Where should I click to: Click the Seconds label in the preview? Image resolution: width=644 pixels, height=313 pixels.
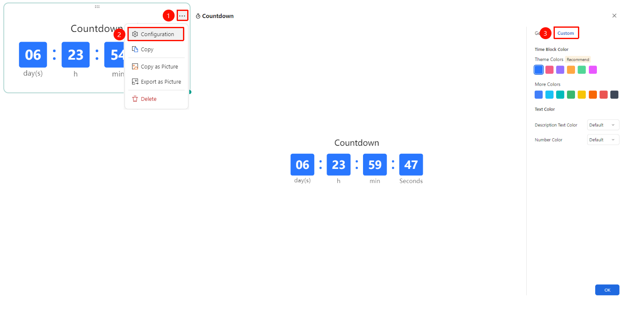click(x=411, y=181)
